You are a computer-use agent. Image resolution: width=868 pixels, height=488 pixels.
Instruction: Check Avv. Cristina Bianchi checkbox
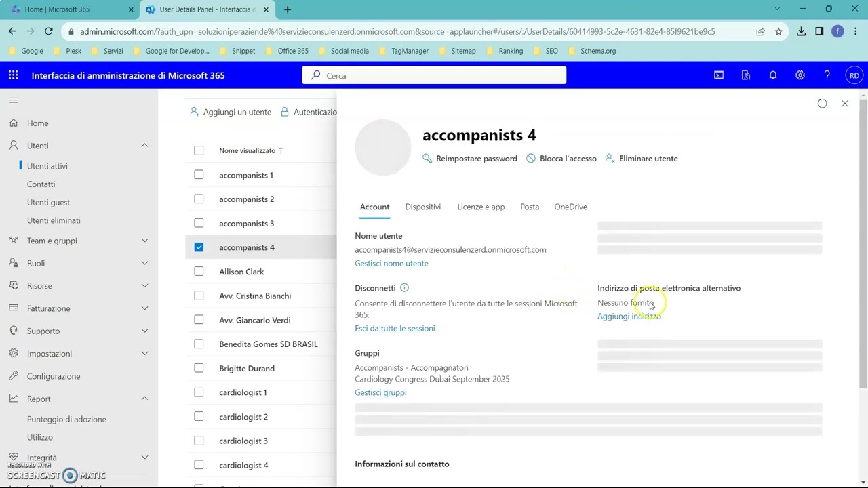point(199,296)
